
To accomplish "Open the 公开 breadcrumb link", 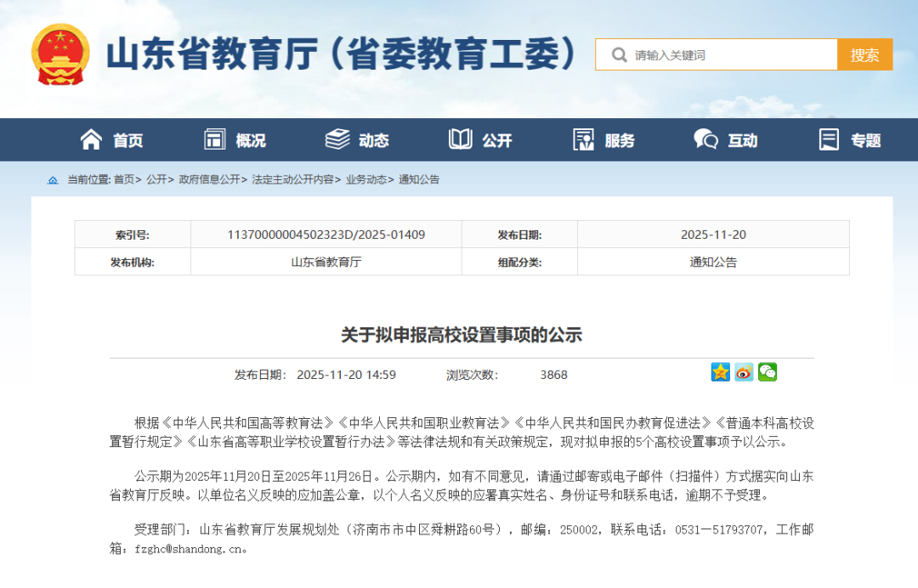I will click(x=156, y=180).
